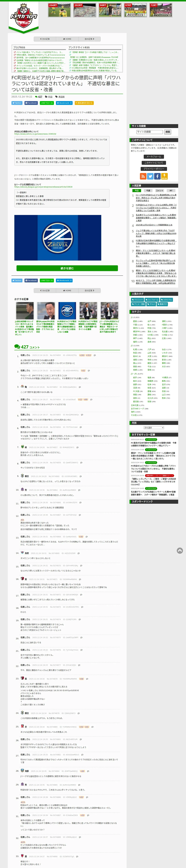
Task: Click the >>191 reply link on comment 1
Action: click(82, 355)
